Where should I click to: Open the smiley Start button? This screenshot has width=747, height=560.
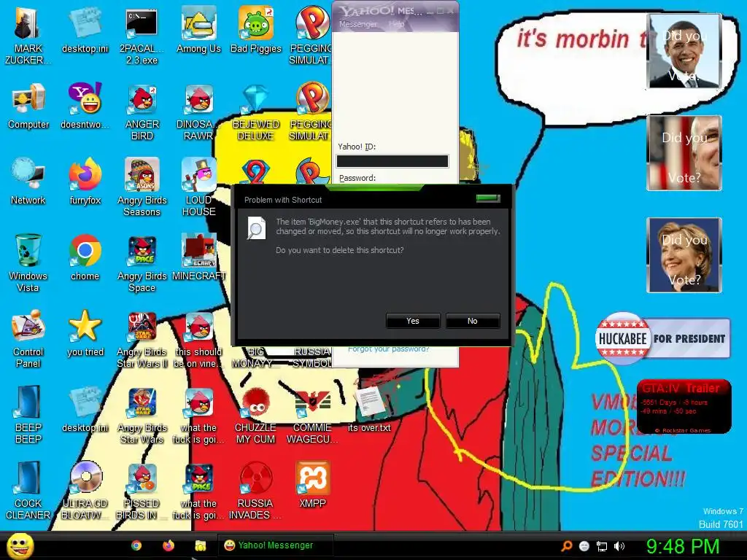click(20, 545)
